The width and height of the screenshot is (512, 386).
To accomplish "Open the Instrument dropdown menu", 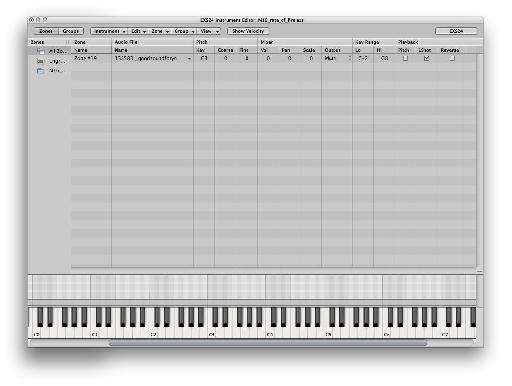I will click(x=109, y=31).
